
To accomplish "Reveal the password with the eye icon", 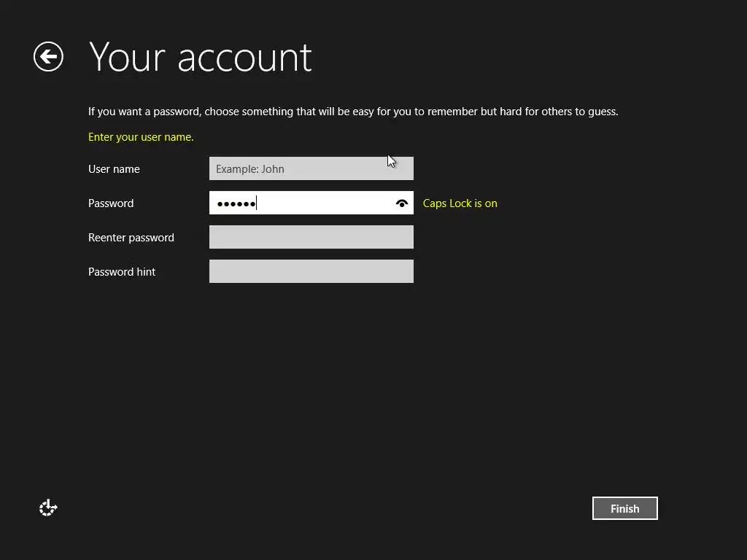I will [402, 203].
